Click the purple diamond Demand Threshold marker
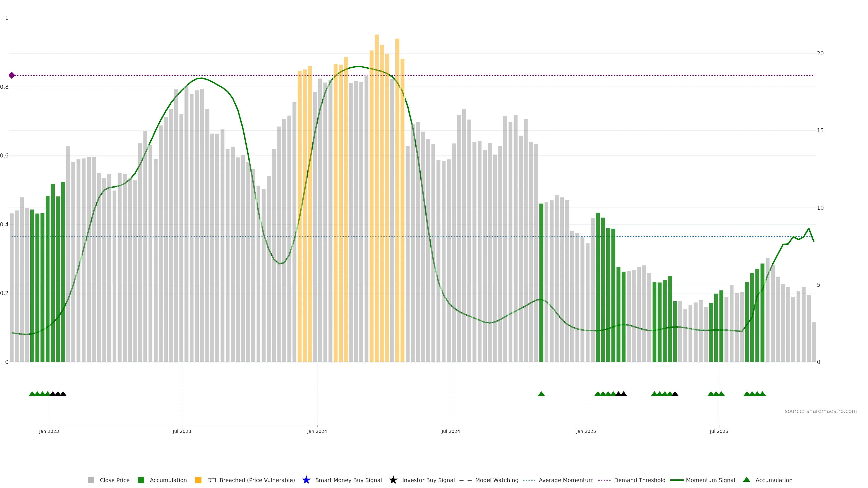This screenshot has height=488, width=868. coord(12,75)
